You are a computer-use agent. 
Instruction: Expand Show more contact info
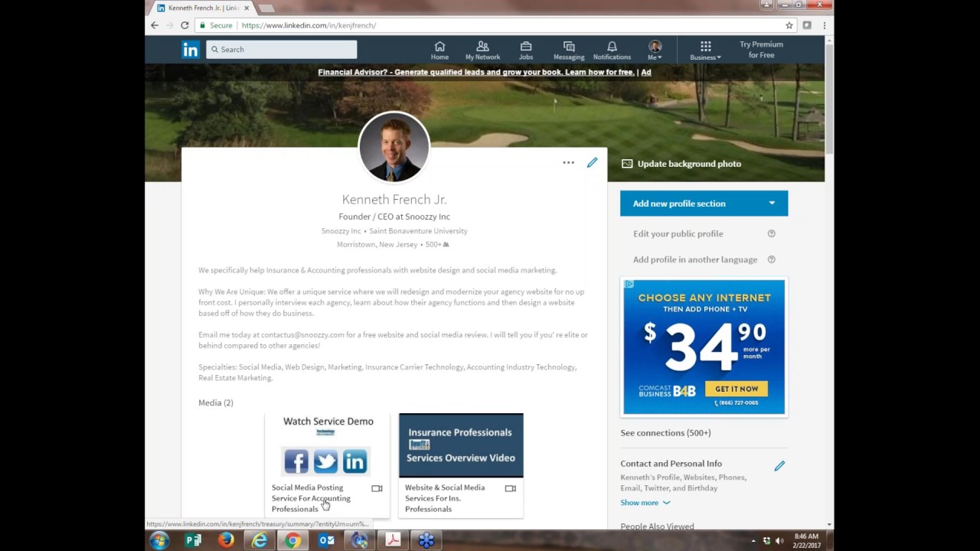(645, 503)
